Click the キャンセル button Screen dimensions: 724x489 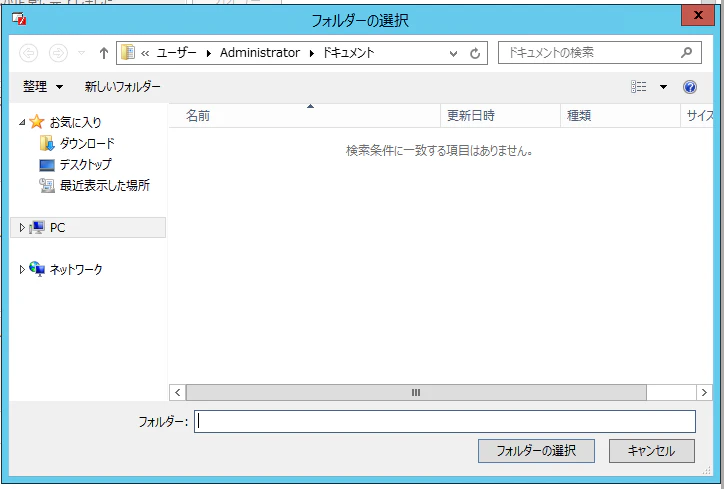pos(652,451)
